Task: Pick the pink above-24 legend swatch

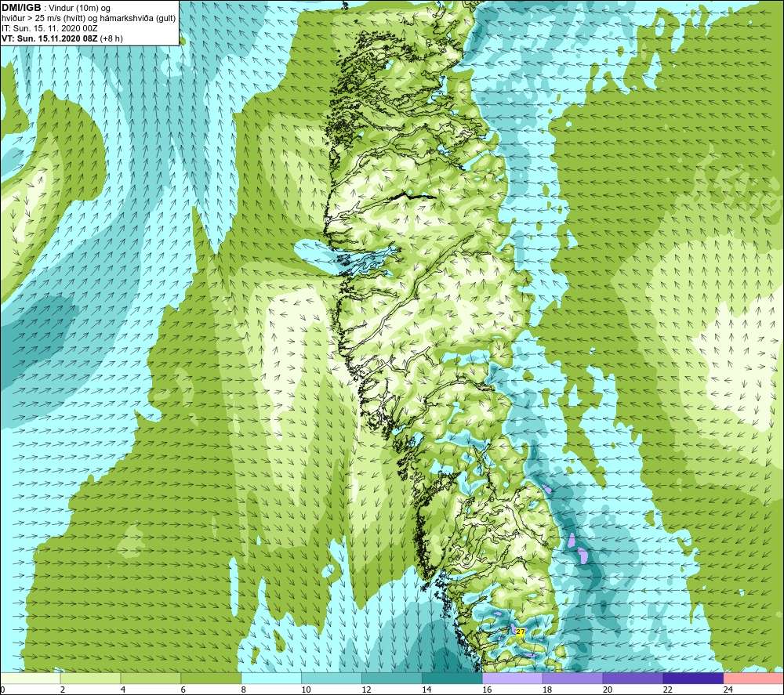Action: pos(753,679)
